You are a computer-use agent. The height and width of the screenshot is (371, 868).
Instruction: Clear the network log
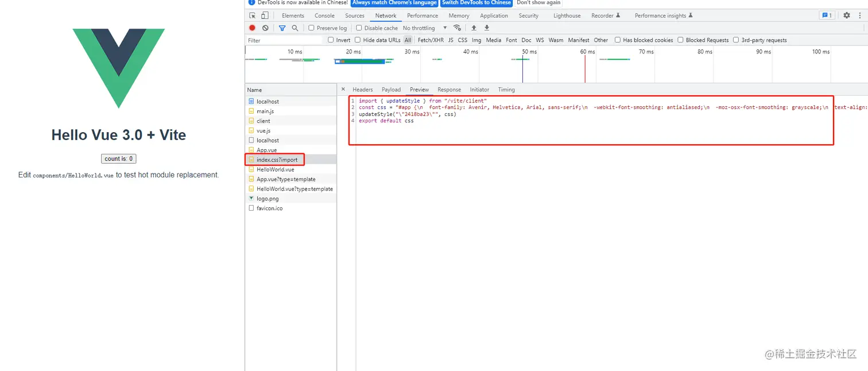(265, 28)
